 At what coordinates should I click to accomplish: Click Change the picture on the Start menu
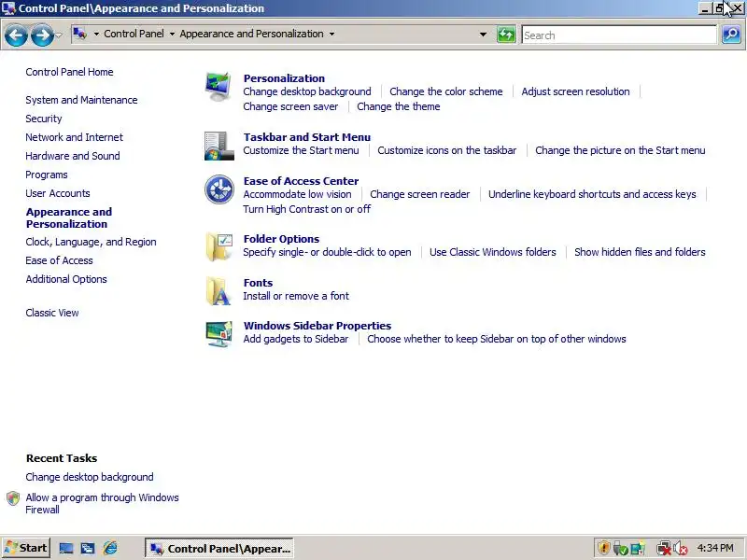(x=620, y=150)
